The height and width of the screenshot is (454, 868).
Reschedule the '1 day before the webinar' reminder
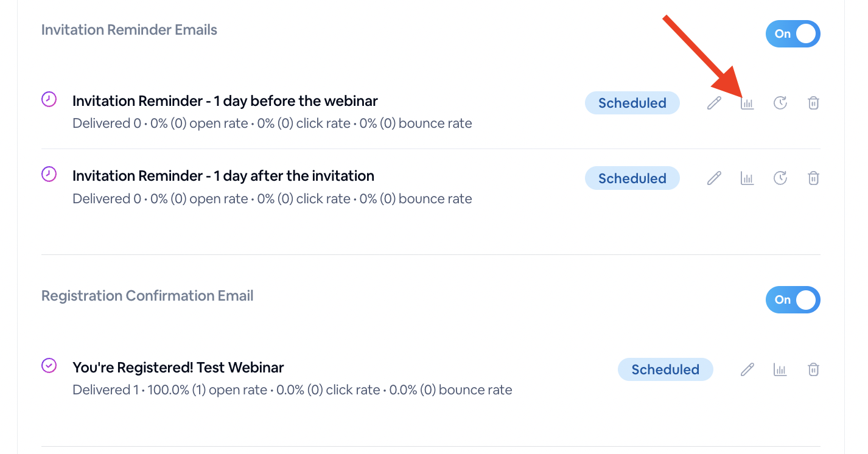point(780,103)
